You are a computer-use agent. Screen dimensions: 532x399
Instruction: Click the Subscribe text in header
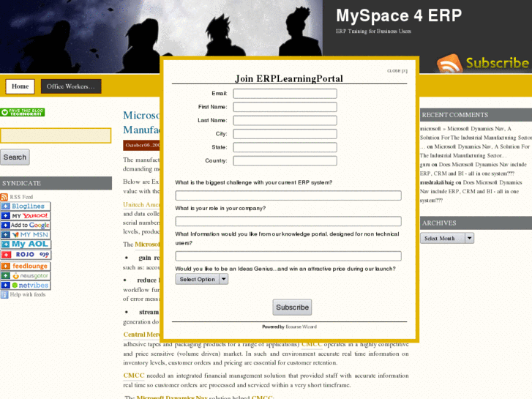click(497, 63)
